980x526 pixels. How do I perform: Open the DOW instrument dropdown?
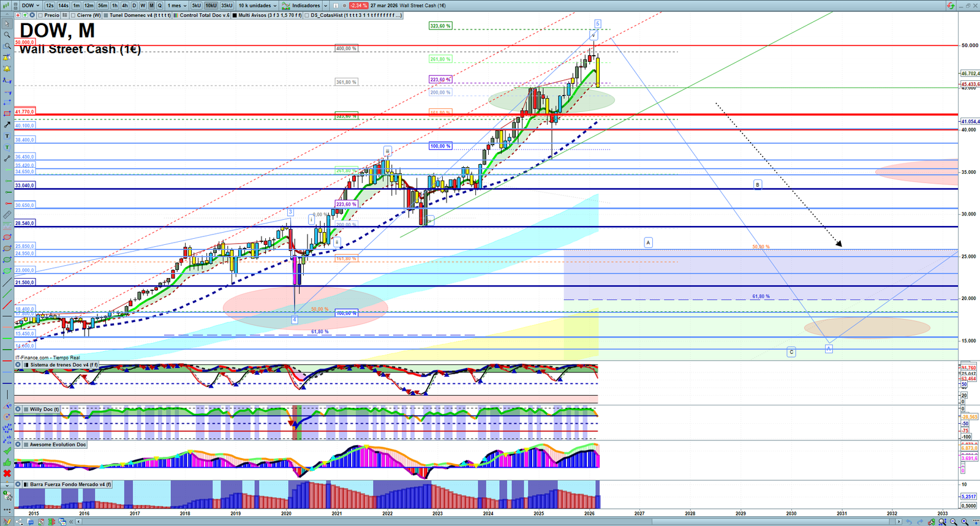[31, 6]
